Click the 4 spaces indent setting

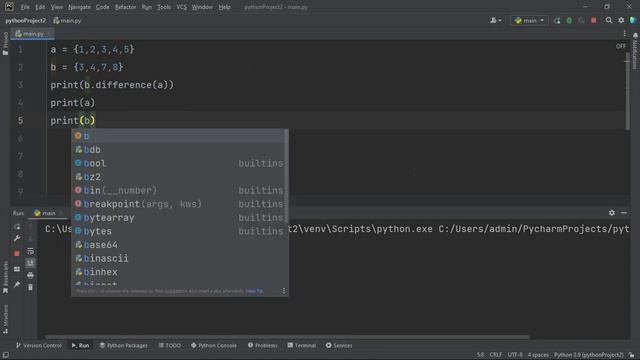[x=538, y=355]
